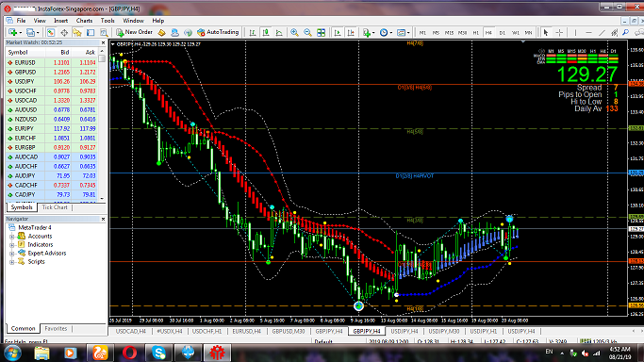Open the Templates icon
The height and width of the screenshot is (362, 644).
[x=401, y=32]
